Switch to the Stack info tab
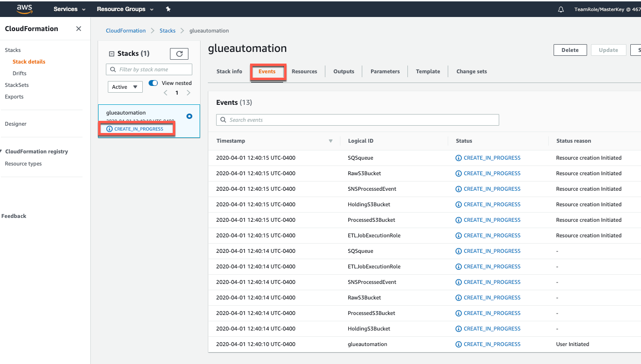 pos(229,71)
